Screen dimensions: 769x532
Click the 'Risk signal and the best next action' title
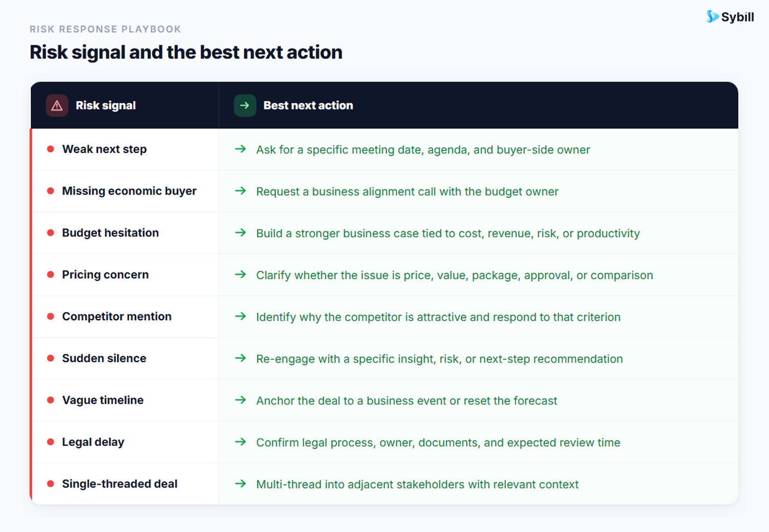(186, 52)
